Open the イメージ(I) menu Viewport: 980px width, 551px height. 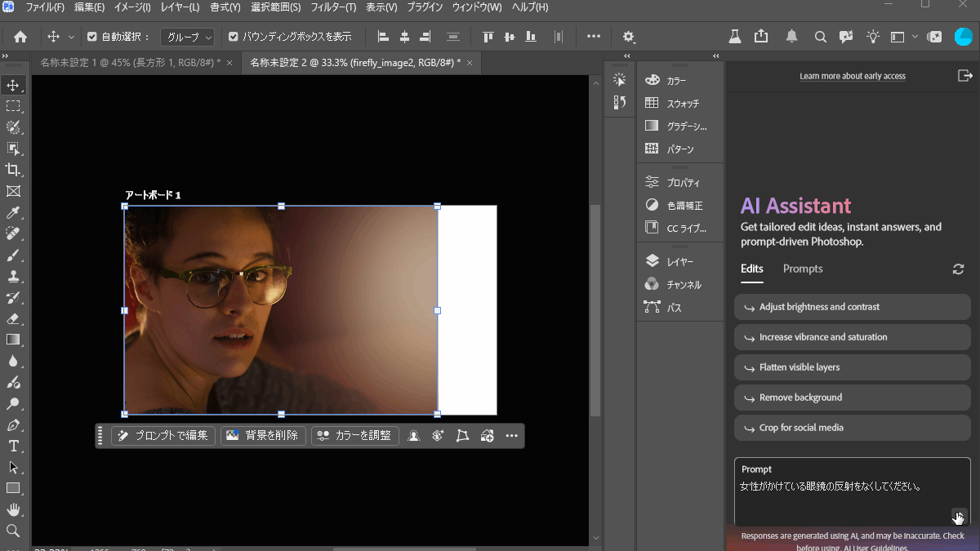[131, 7]
